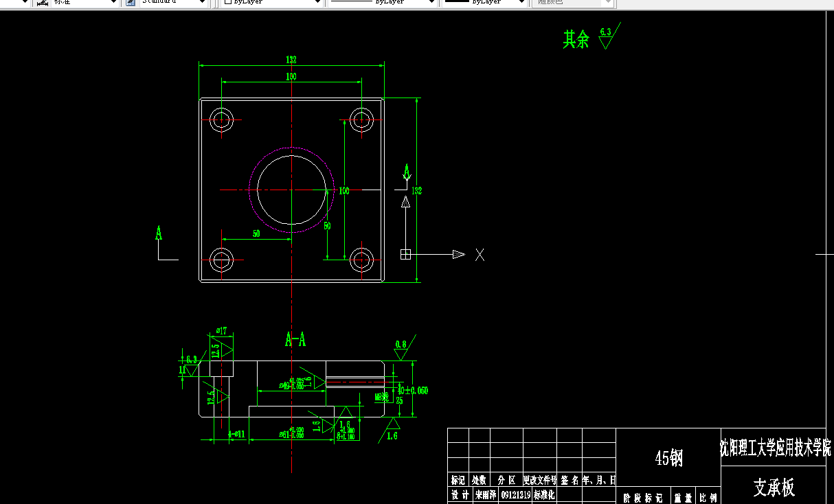
Task: Select the vertical 50 dimension text
Action: 327,225
